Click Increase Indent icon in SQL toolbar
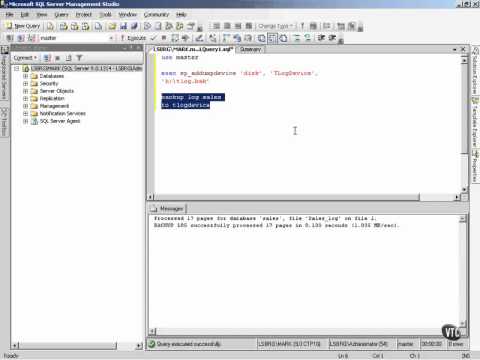This screenshot has height=360, width=480. click(x=332, y=38)
